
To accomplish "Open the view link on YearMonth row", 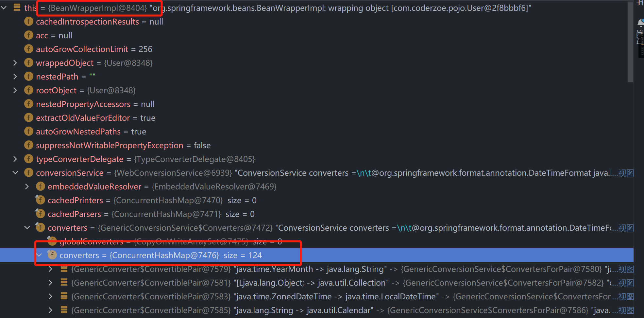I will 626,269.
